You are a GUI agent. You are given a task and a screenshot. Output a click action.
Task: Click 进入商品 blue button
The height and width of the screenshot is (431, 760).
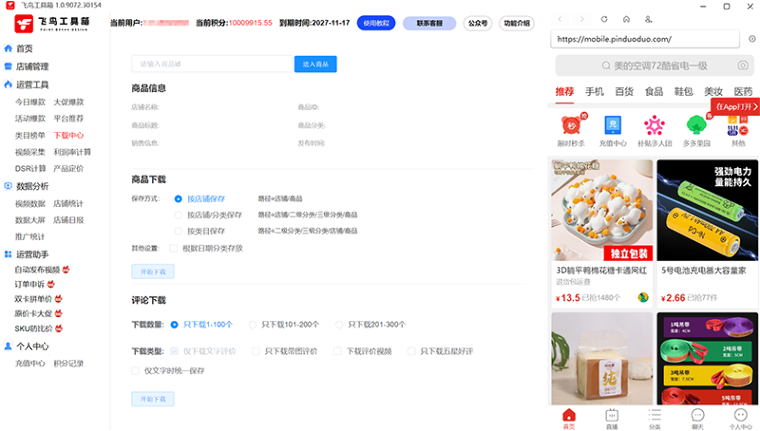316,64
